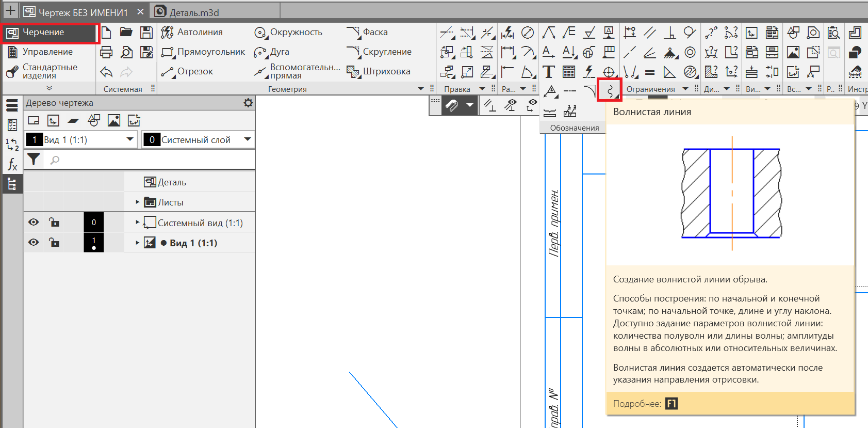Open the Системный слой layer combo box

click(198, 139)
